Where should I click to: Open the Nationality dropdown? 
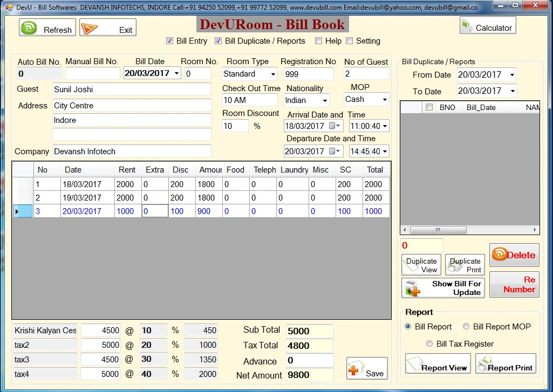click(325, 101)
